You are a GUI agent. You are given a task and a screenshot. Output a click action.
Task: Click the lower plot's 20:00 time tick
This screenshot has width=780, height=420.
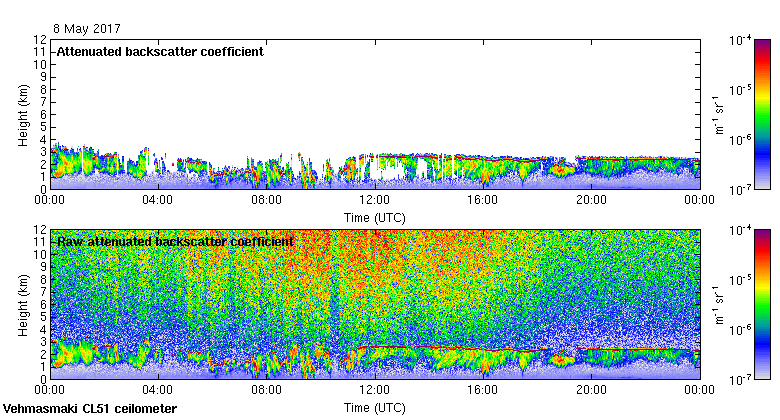tap(591, 390)
